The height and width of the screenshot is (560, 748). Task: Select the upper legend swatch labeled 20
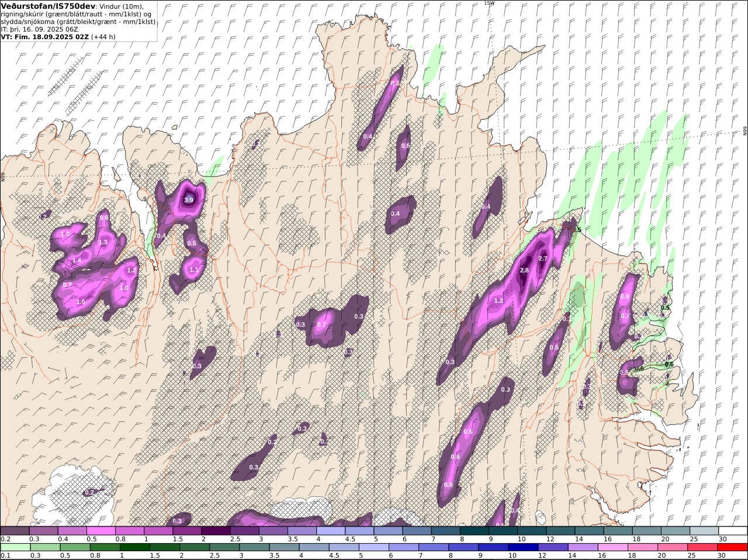(676, 531)
